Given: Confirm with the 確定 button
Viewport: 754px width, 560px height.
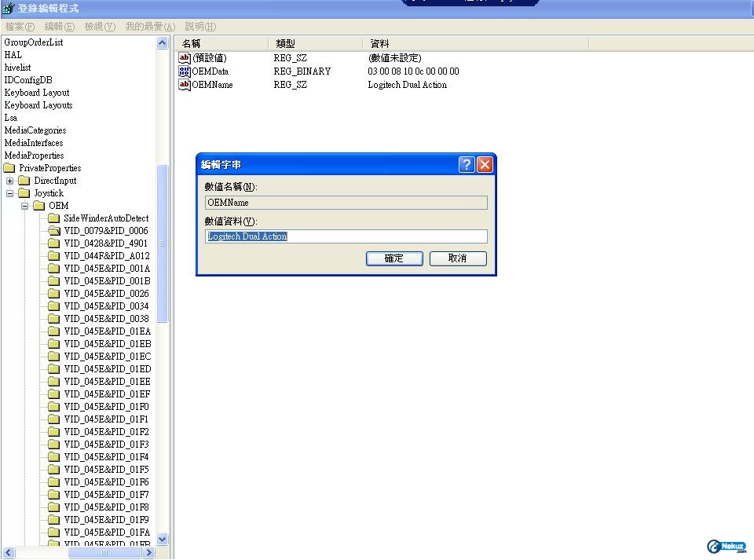Looking at the screenshot, I should click(x=394, y=258).
